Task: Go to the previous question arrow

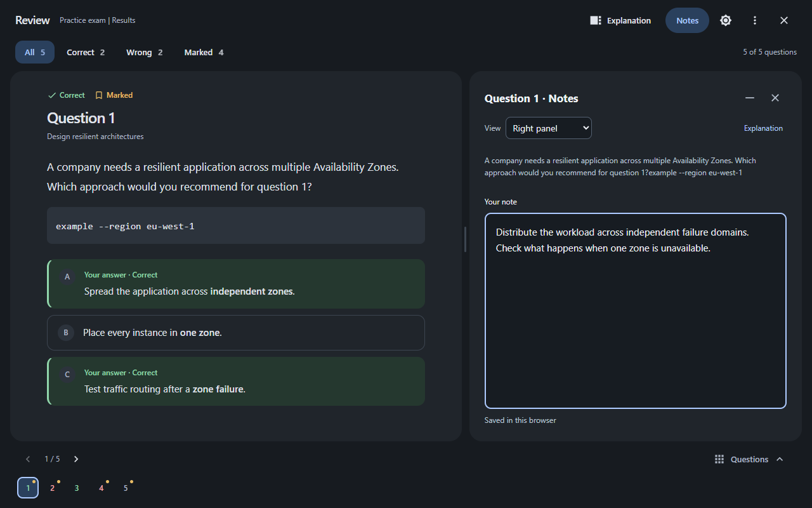Action: (28, 459)
